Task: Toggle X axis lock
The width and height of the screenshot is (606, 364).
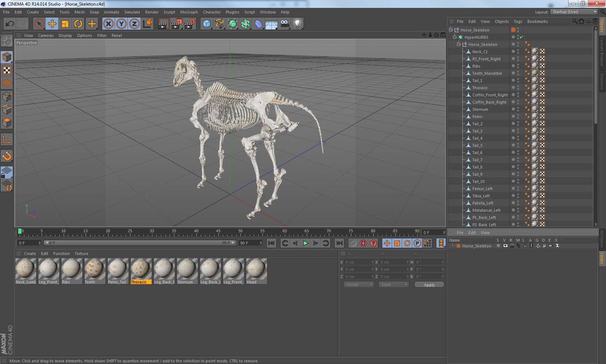Action: coord(108,24)
